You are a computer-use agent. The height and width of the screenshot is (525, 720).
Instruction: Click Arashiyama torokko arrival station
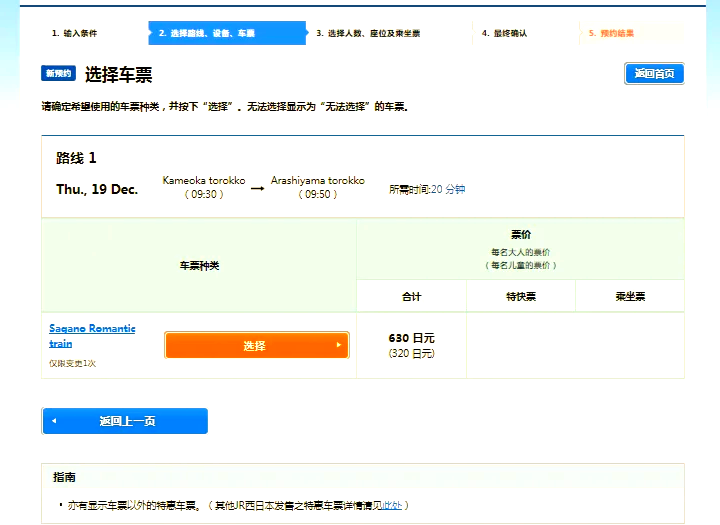pos(318,181)
